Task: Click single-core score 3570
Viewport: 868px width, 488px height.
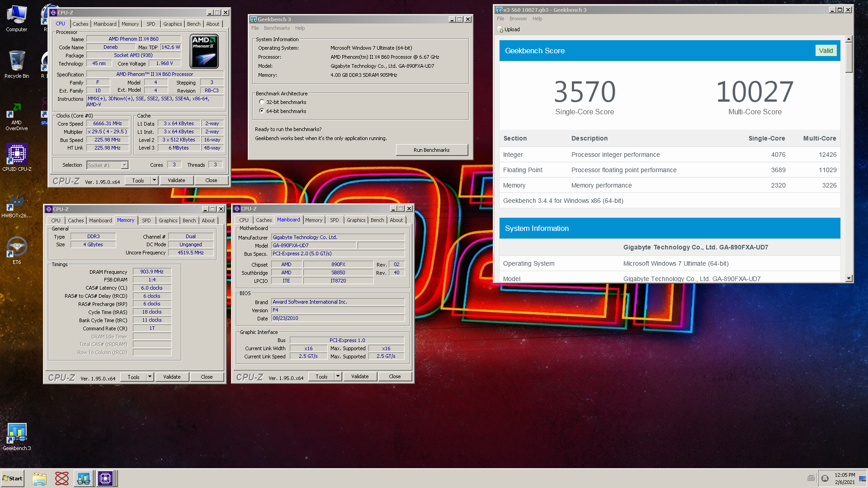Action: pyautogui.click(x=585, y=92)
